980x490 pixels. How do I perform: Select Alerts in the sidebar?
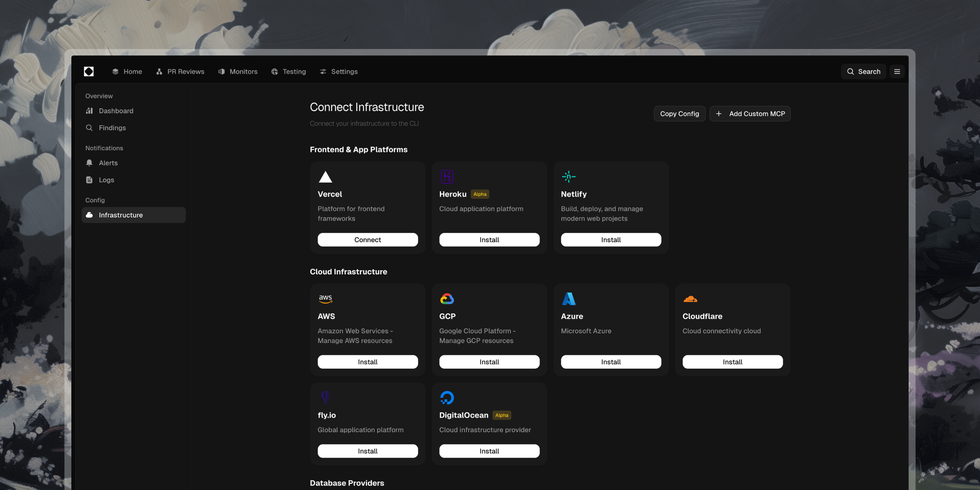(x=108, y=163)
